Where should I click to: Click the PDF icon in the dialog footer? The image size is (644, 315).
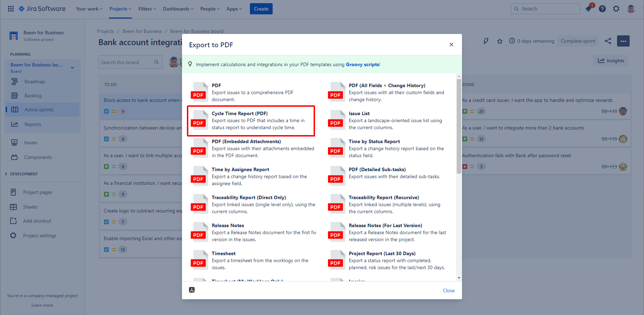192,290
